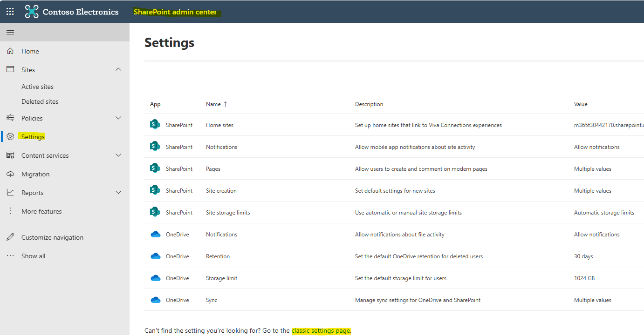Open the classic settings page link
The image size is (644, 336).
321,330
